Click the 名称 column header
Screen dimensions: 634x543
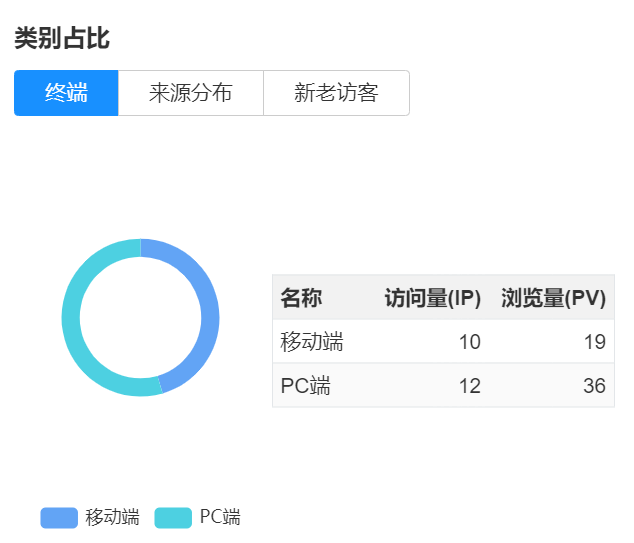[x=301, y=298]
